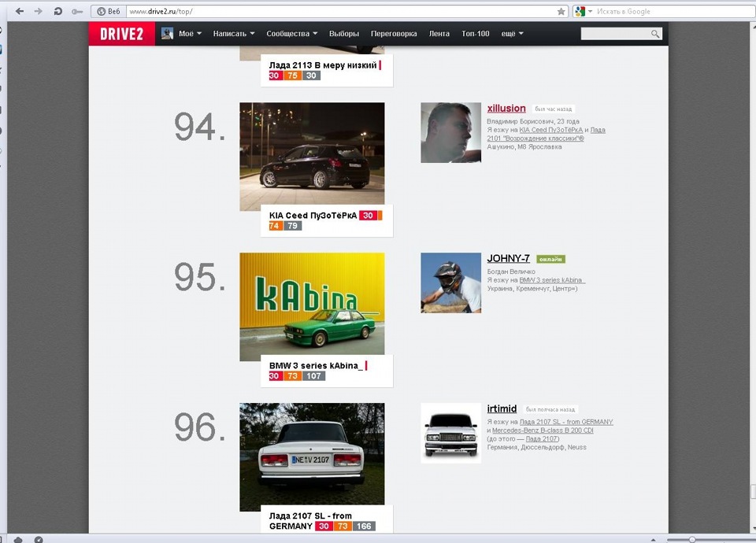Click the round Turbo icon in status bar
Image resolution: width=756 pixels, height=543 pixels.
[x=39, y=540]
